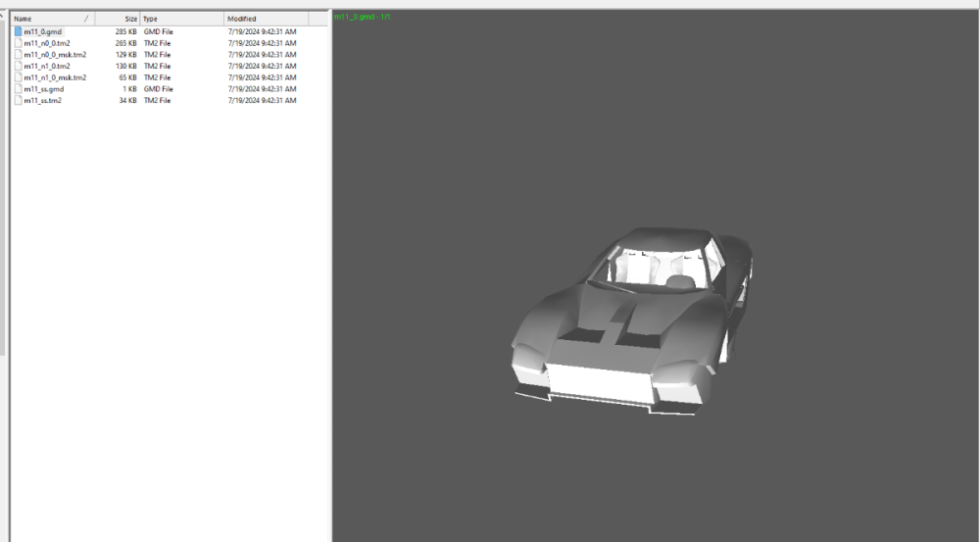Click the Type column header
The image size is (980, 542).
coord(167,19)
